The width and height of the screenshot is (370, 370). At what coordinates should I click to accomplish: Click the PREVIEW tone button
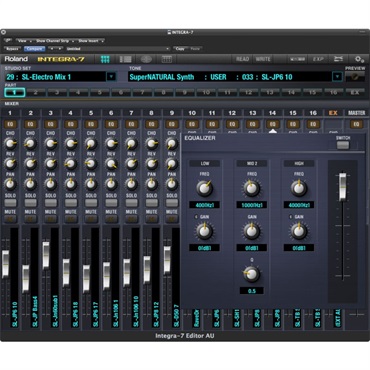[x=355, y=77]
